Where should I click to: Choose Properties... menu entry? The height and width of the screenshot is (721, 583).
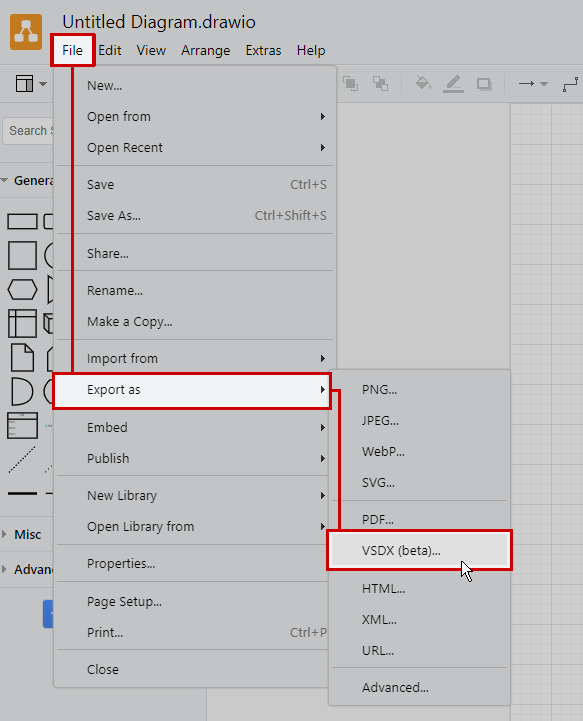coord(192,564)
